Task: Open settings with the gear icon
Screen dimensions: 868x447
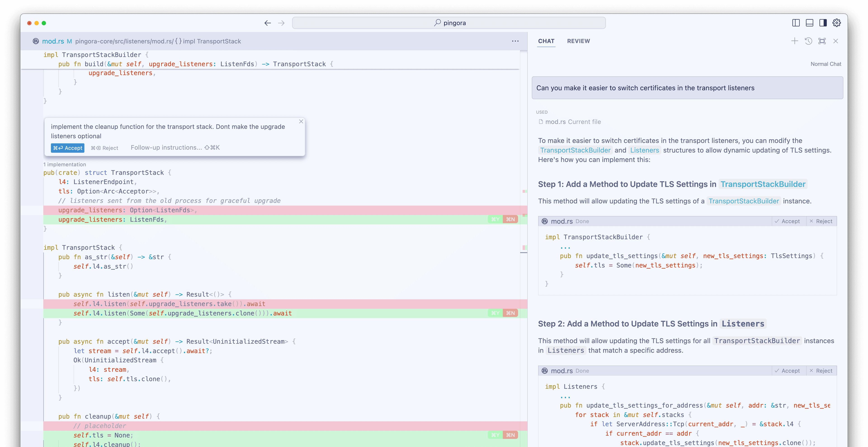Action: tap(837, 23)
